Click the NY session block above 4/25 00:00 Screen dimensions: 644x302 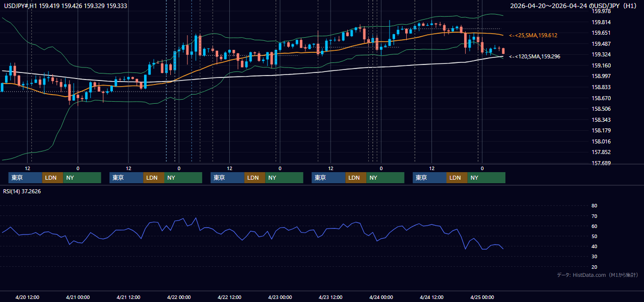pos(486,178)
